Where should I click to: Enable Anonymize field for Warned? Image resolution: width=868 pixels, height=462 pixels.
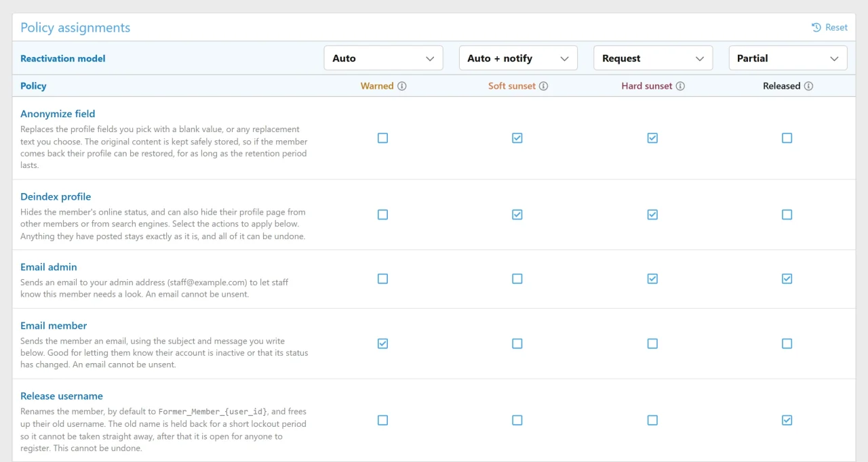pos(382,138)
